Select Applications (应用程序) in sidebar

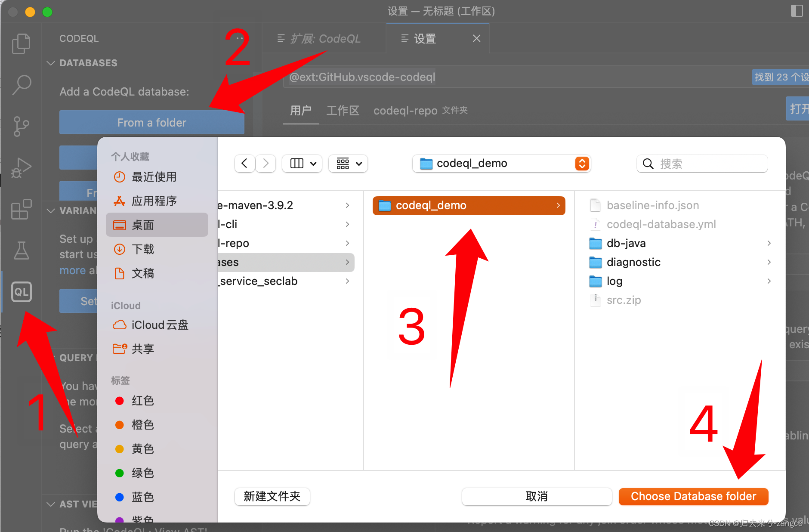click(x=157, y=201)
